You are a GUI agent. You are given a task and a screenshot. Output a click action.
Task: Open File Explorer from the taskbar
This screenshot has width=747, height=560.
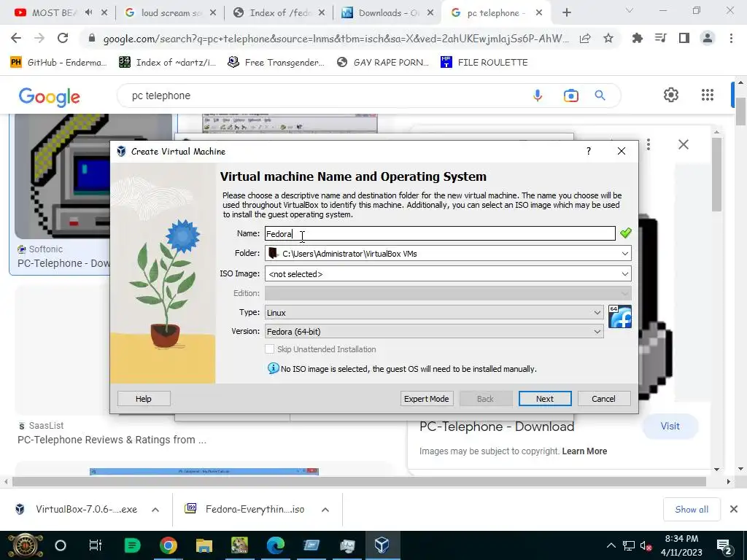click(204, 545)
